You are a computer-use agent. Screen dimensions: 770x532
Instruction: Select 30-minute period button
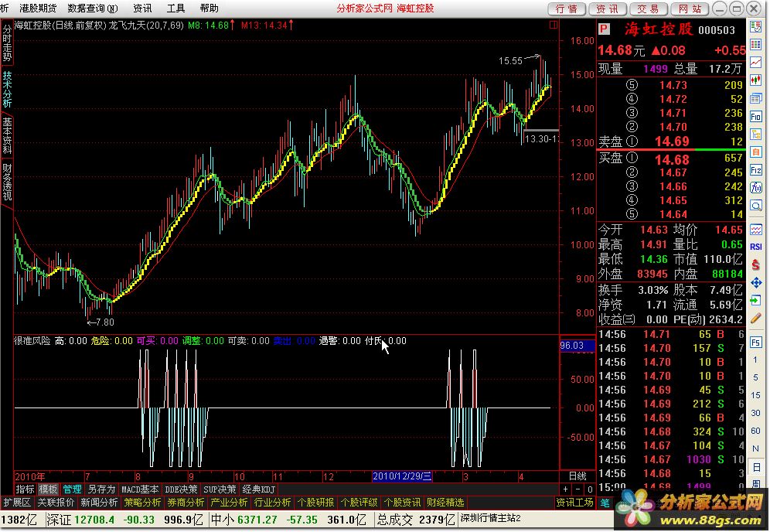coord(756,413)
